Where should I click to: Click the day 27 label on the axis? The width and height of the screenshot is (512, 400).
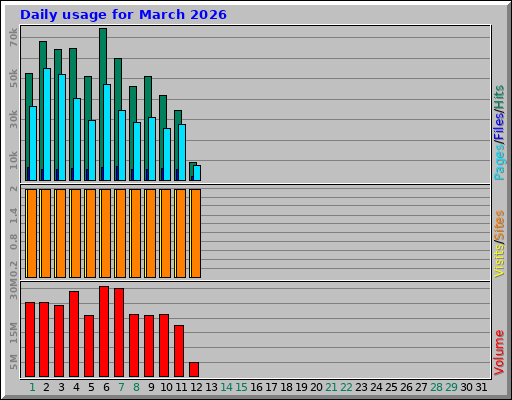point(421,387)
